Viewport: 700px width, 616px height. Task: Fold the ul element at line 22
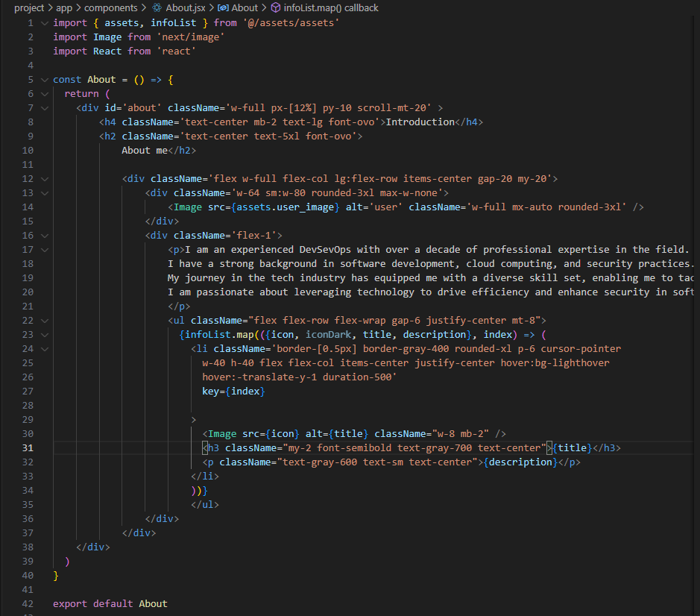(45, 321)
